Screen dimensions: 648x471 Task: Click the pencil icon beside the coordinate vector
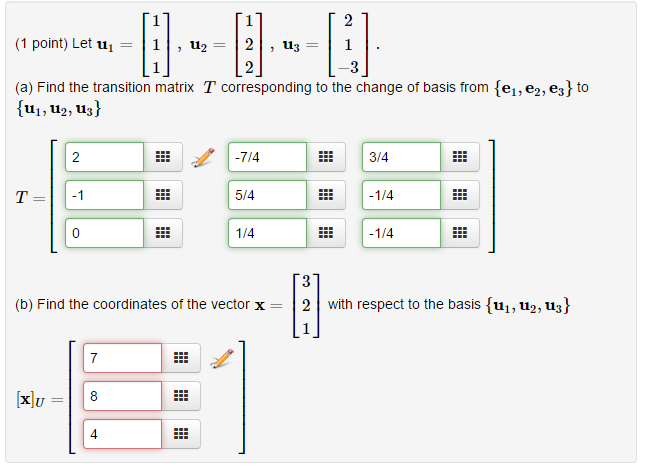coord(222,358)
